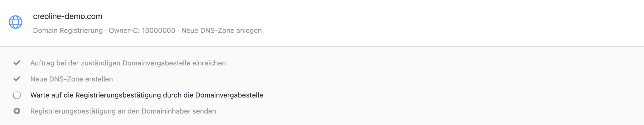
Task: Select Registrierungsbestätigung an den Domaininhaber senden step
Action: [x=123, y=111]
